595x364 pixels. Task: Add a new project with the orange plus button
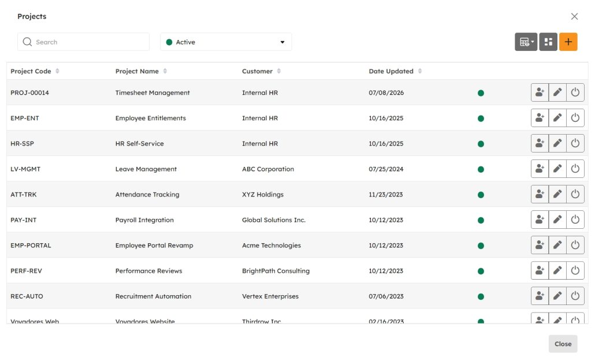click(x=568, y=42)
